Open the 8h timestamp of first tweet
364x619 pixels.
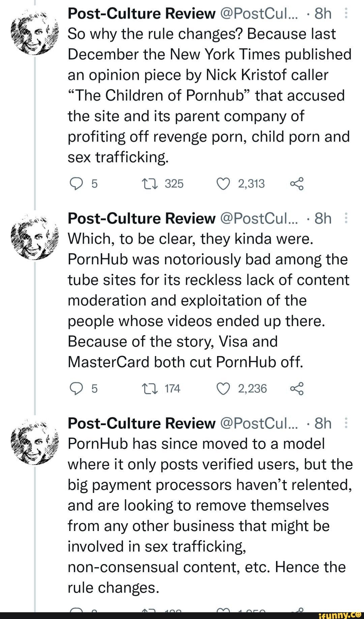323,14
